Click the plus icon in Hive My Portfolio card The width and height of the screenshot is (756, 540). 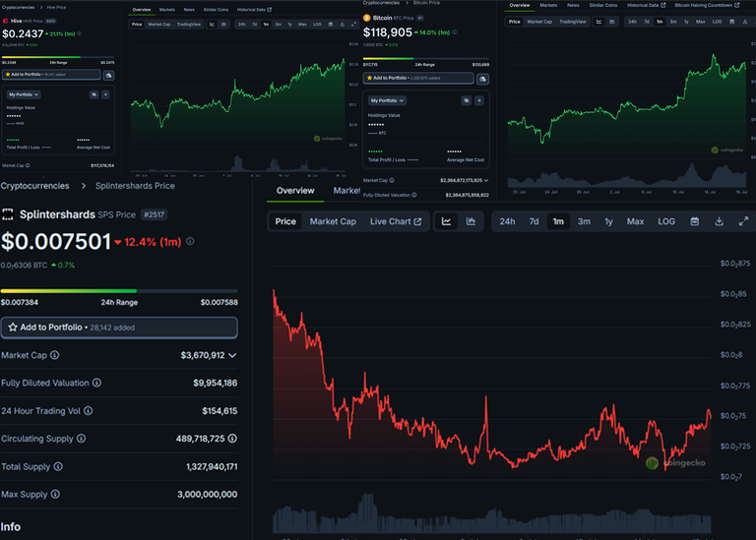(105, 94)
